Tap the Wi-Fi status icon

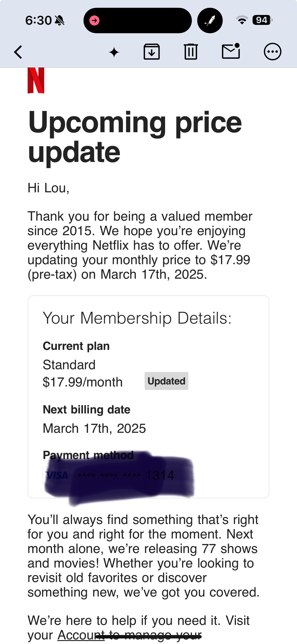(242, 20)
